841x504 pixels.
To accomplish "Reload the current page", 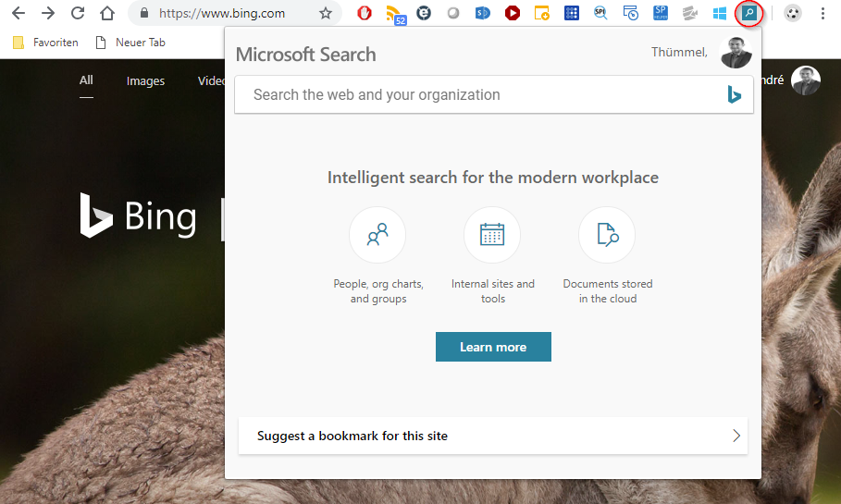I will pyautogui.click(x=78, y=13).
